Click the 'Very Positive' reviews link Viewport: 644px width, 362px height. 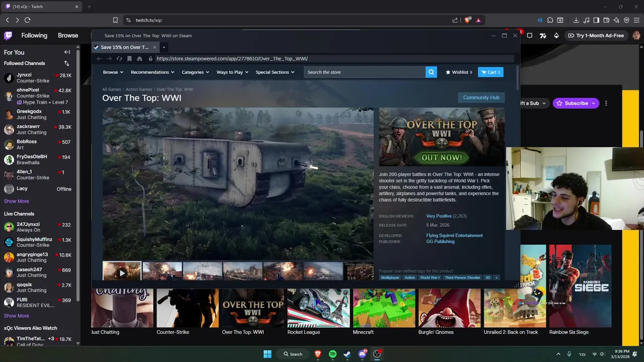439,216
